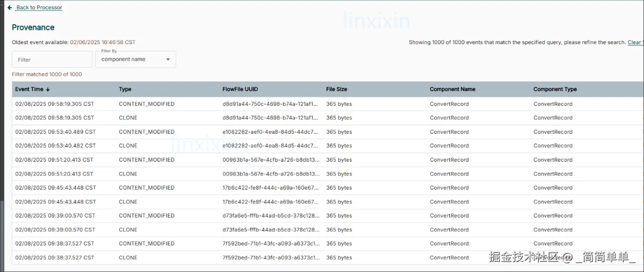
Task: Click UUID d73fa6e5 in the CLONE row
Action: click(271, 230)
